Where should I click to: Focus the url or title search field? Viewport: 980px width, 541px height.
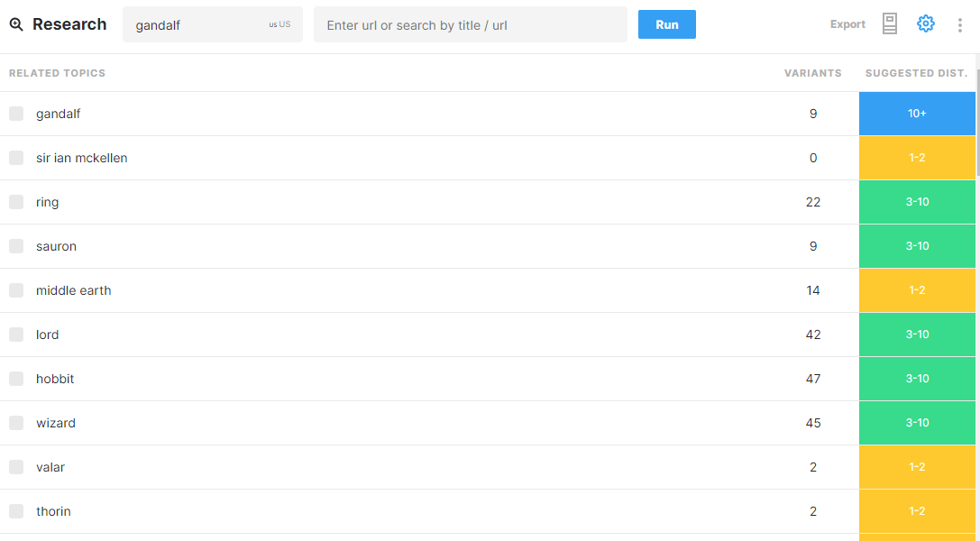(x=470, y=24)
